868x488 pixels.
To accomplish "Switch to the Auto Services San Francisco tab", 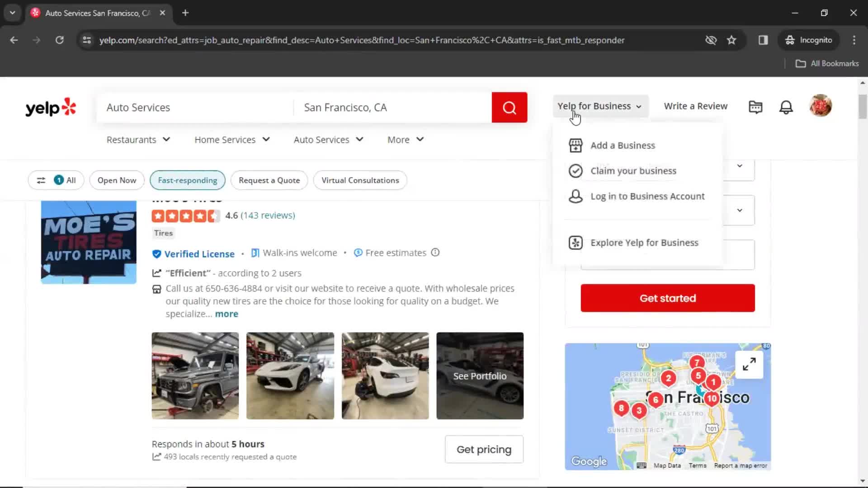I will point(97,13).
